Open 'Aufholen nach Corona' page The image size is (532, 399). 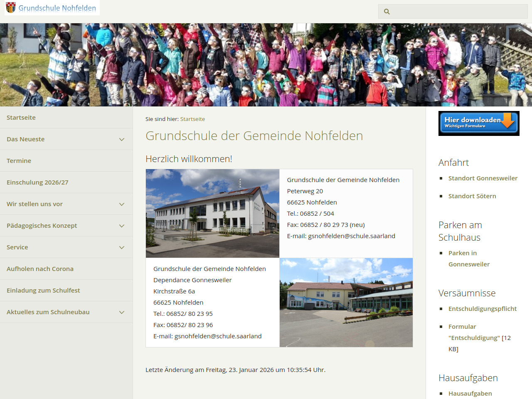click(40, 269)
